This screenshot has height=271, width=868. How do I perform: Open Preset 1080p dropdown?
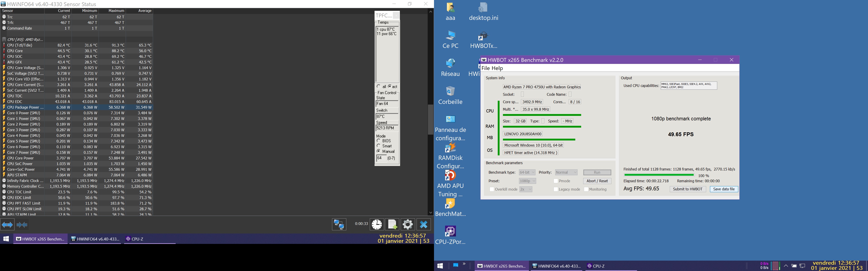tap(527, 181)
